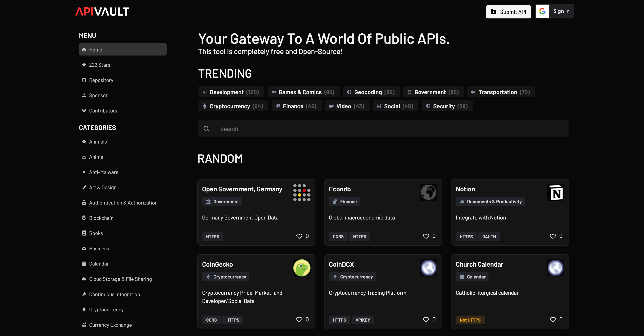Click the calendar icon in sidebar categories

coord(84,264)
